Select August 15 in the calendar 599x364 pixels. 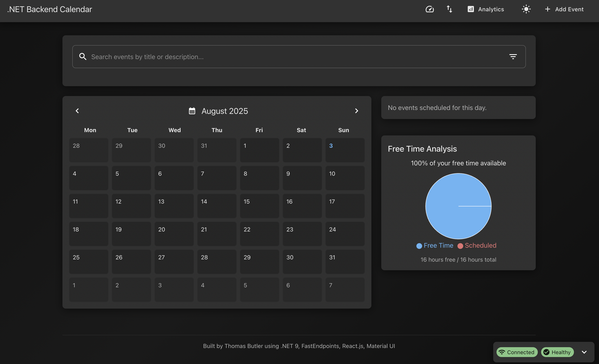point(259,206)
